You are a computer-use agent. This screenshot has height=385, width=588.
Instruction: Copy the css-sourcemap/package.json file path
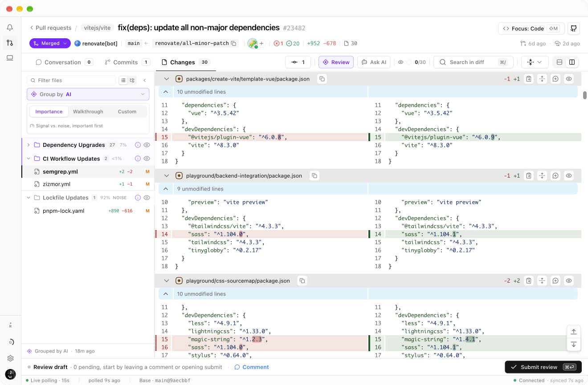click(302, 281)
